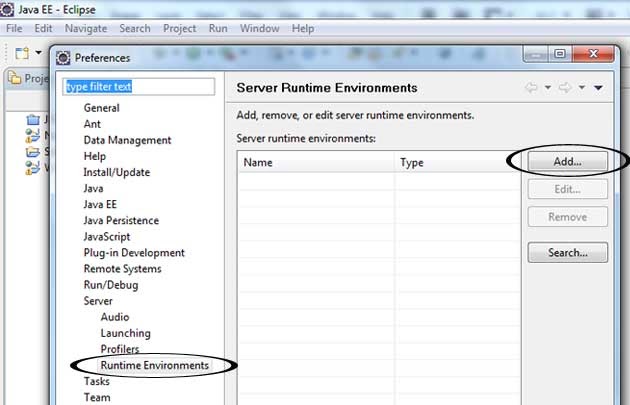Image resolution: width=630 pixels, height=405 pixels.
Task: Open Java Persistence preferences
Action: click(x=121, y=221)
